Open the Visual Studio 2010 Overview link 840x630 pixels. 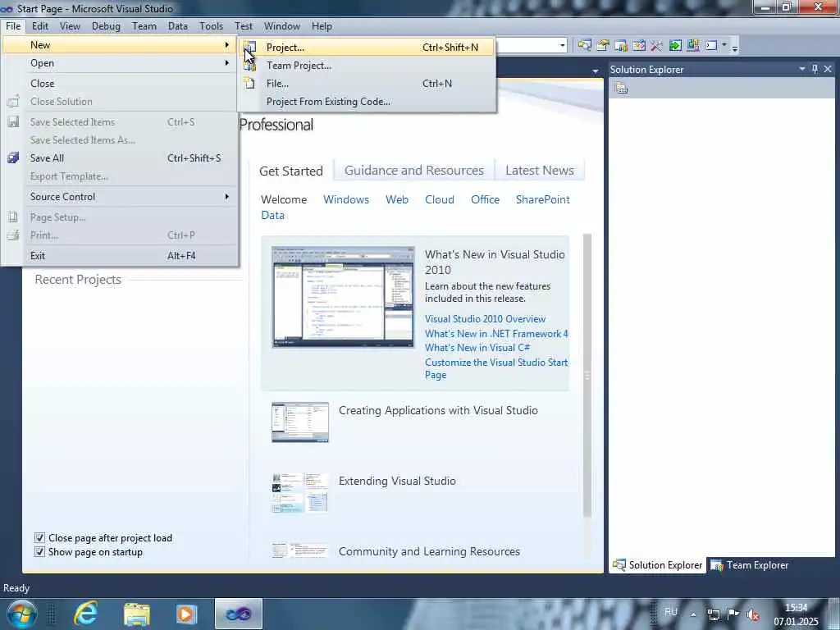[x=485, y=319]
